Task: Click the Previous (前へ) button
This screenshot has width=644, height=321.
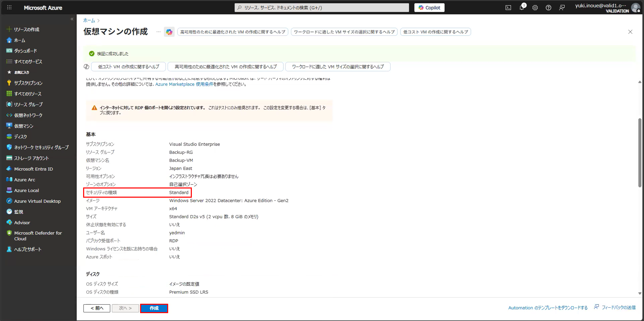Action: point(97,308)
